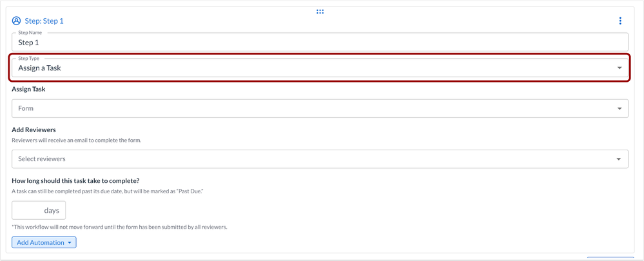Click the person icon beside the step title
Viewport: 644px width, 261px height.
click(17, 21)
